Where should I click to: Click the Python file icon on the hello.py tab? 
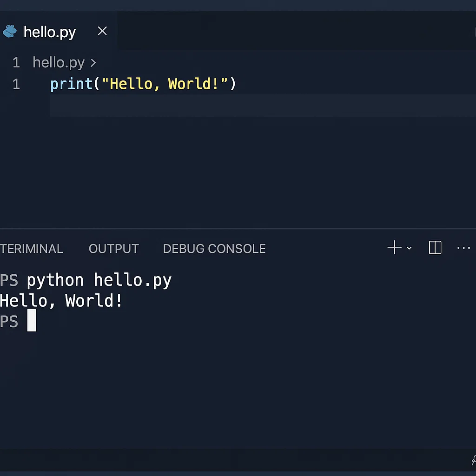(9, 32)
